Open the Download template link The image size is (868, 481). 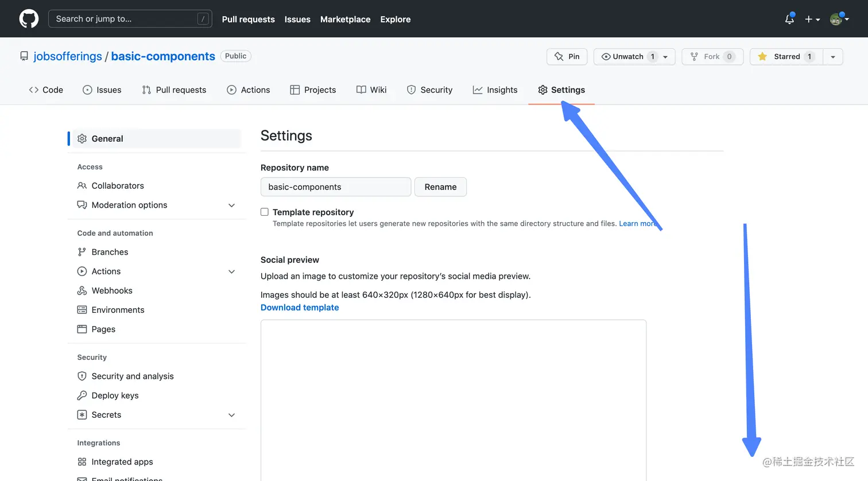(x=300, y=308)
